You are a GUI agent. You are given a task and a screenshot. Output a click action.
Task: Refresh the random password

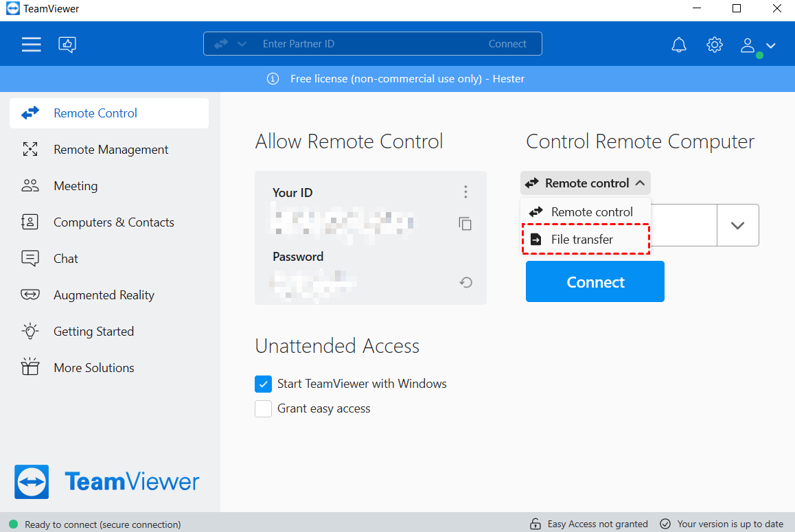click(x=466, y=282)
